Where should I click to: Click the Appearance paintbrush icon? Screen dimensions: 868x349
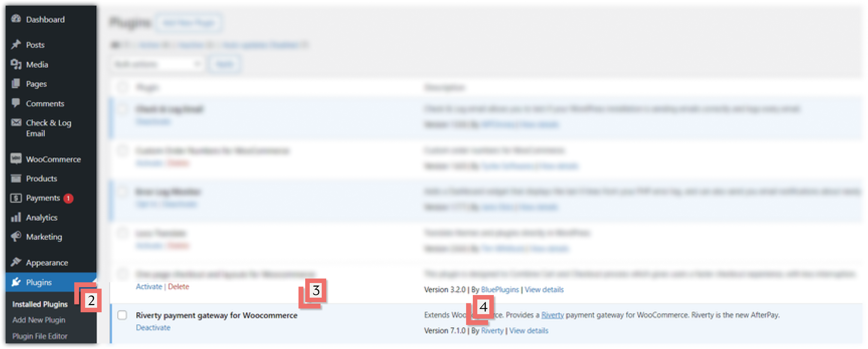[16, 262]
